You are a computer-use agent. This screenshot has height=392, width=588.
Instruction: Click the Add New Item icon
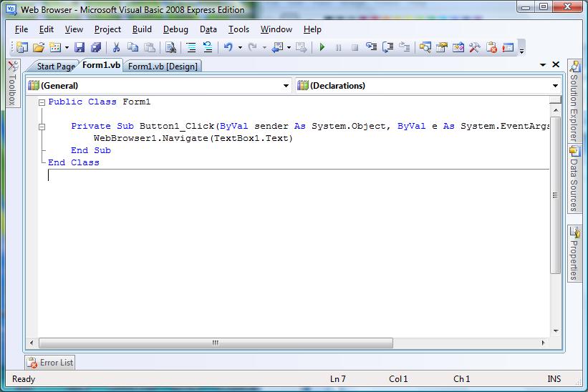(55, 47)
